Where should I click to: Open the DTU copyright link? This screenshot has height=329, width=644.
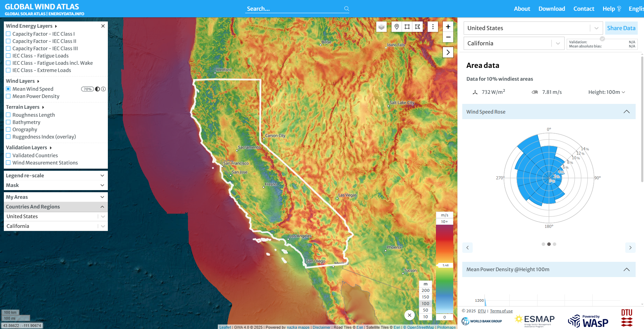pyautogui.click(x=482, y=311)
